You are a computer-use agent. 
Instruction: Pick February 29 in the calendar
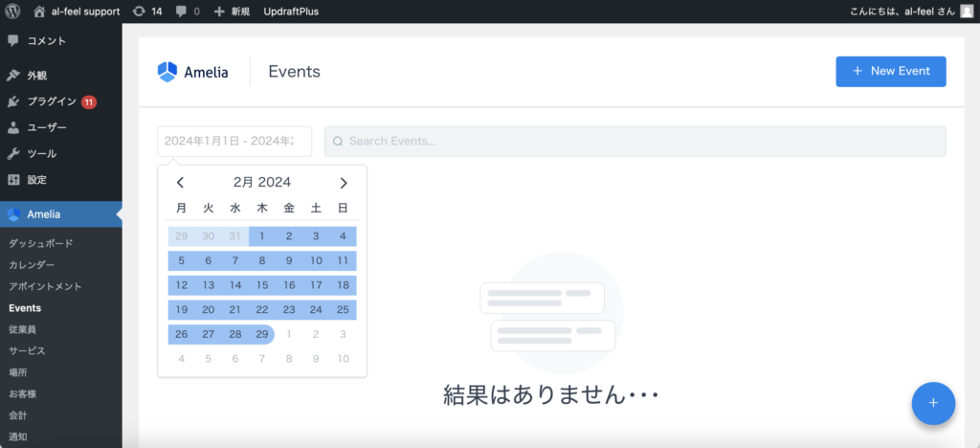(x=262, y=334)
